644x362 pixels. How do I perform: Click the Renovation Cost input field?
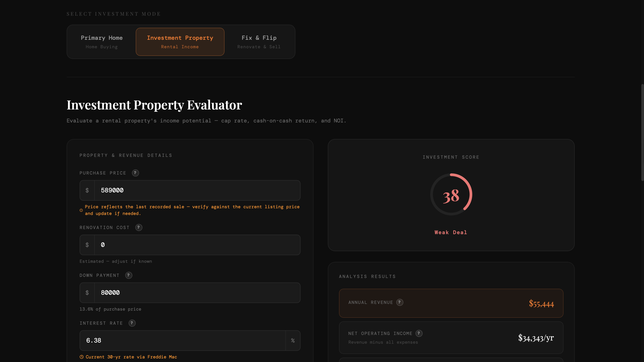[197, 245]
